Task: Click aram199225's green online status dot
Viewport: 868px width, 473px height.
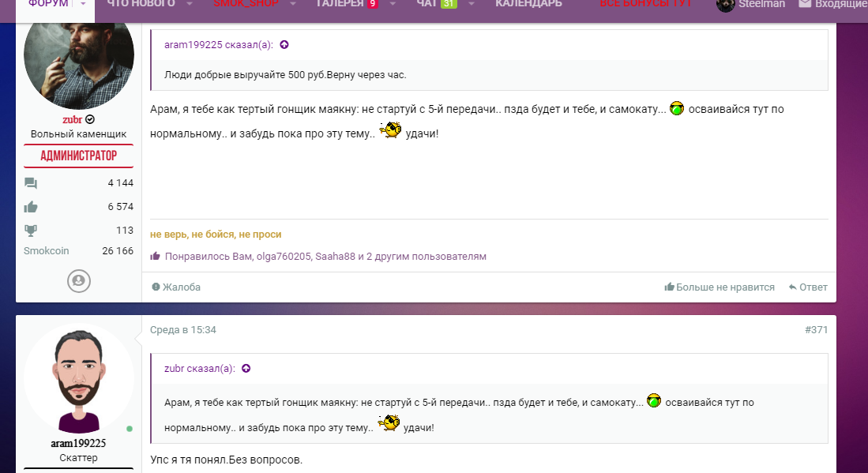Action: pos(130,429)
